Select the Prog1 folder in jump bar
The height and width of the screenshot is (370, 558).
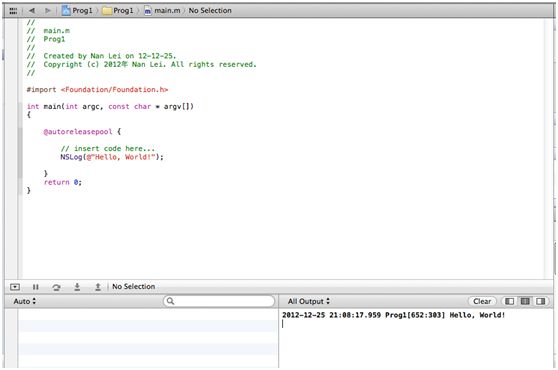pyautogui.click(x=118, y=11)
